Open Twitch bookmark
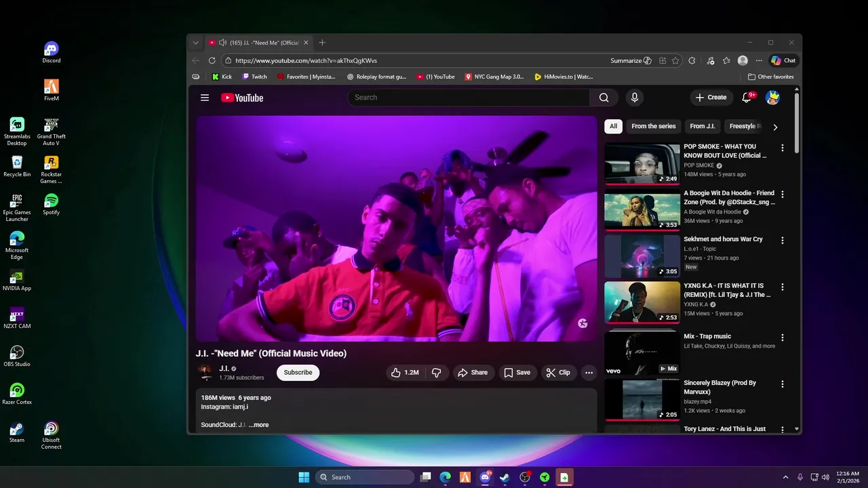This screenshot has width=868, height=488. (x=254, y=77)
